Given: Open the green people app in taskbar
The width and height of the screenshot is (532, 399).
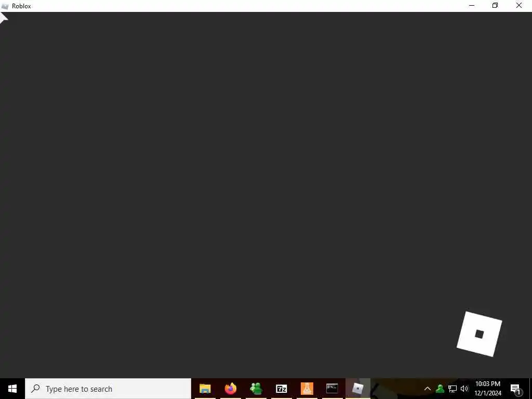Looking at the screenshot, I should pyautogui.click(x=256, y=389).
